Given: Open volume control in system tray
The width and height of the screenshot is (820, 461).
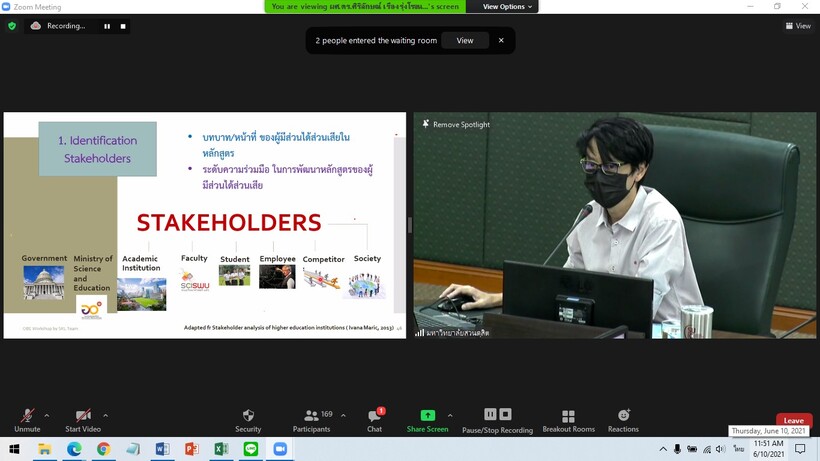Looking at the screenshot, I should click(721, 449).
